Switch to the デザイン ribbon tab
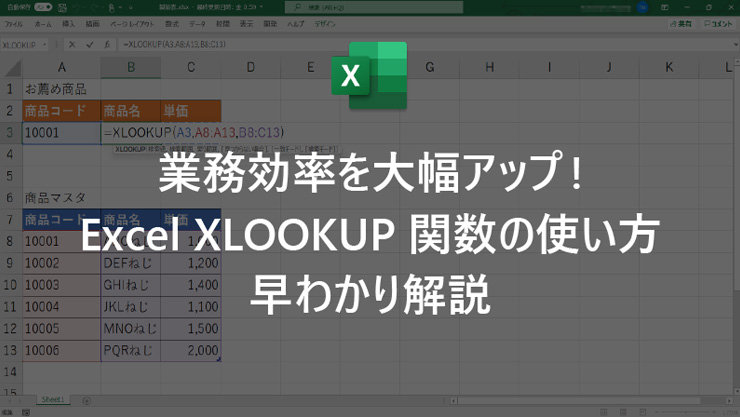 (x=325, y=24)
